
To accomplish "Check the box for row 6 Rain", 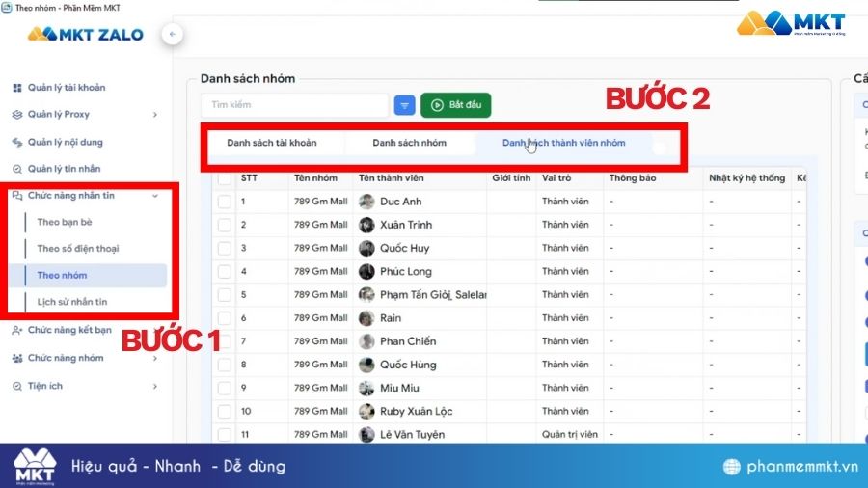I will point(224,318).
